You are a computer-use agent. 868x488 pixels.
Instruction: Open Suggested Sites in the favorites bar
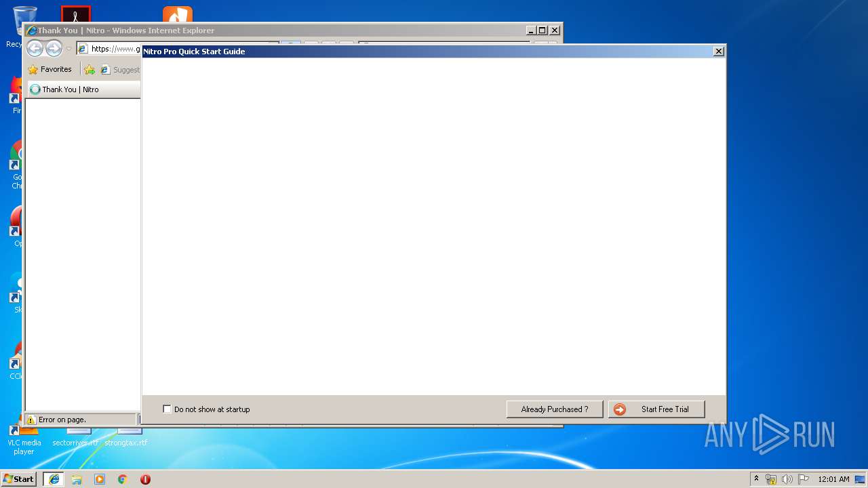click(x=120, y=69)
